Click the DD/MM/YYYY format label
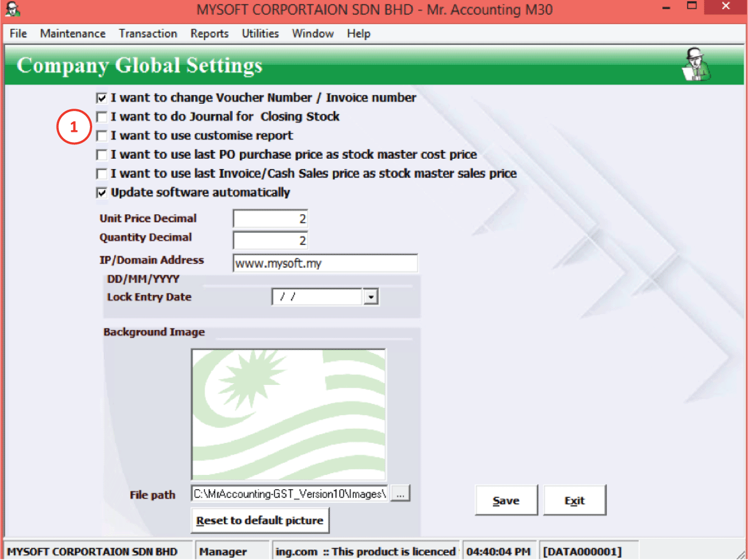The image size is (748, 560). 143,279
